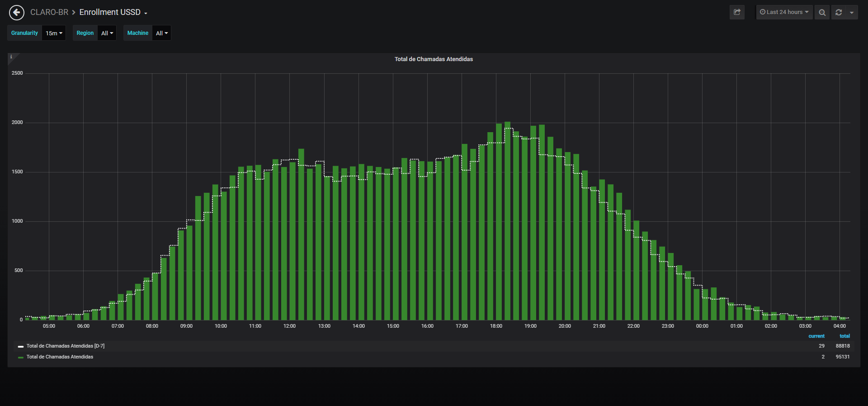Image resolution: width=868 pixels, height=406 pixels.
Task: Sort legend by the total column header
Action: [x=844, y=336]
